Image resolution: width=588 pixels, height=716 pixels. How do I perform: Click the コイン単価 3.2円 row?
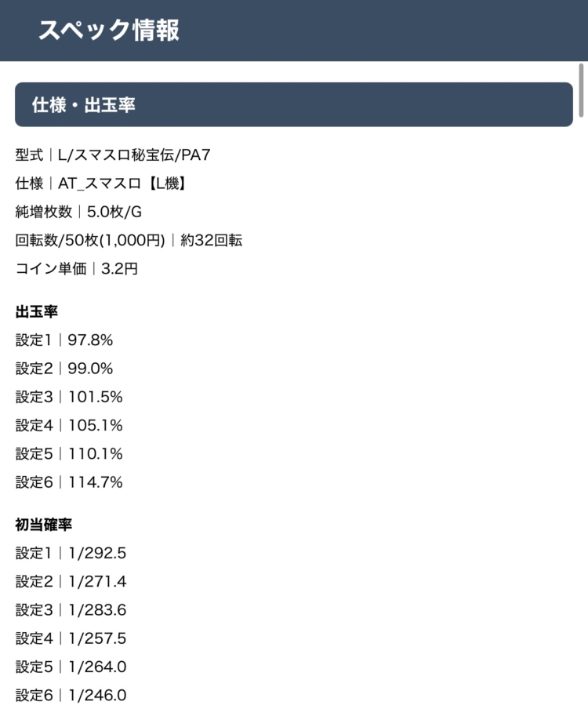click(x=77, y=268)
